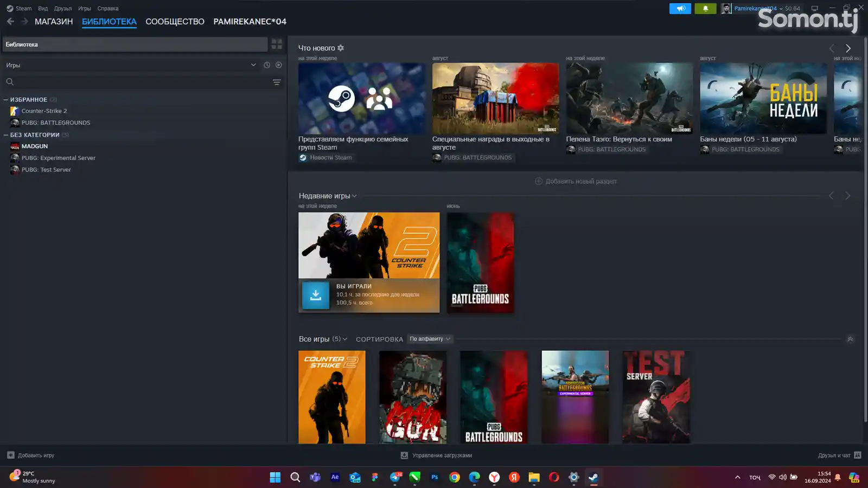Show next What's New news items

848,48
